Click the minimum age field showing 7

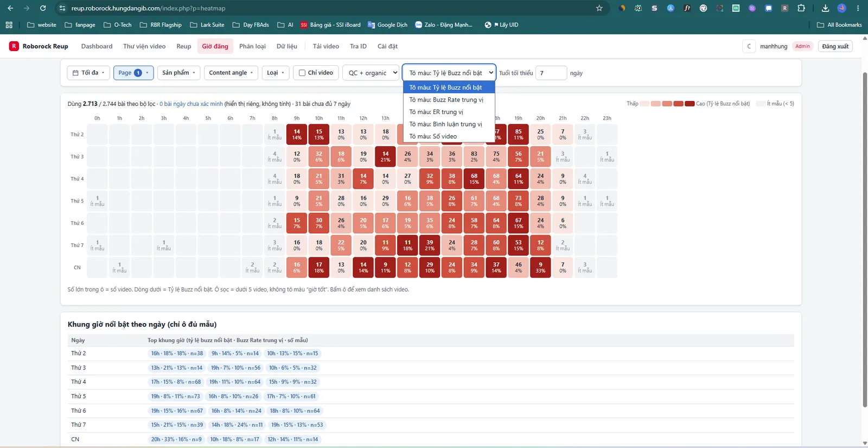click(x=551, y=73)
